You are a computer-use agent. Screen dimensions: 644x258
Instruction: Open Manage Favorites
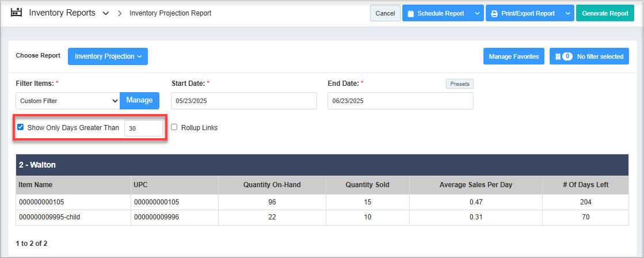pyautogui.click(x=514, y=56)
